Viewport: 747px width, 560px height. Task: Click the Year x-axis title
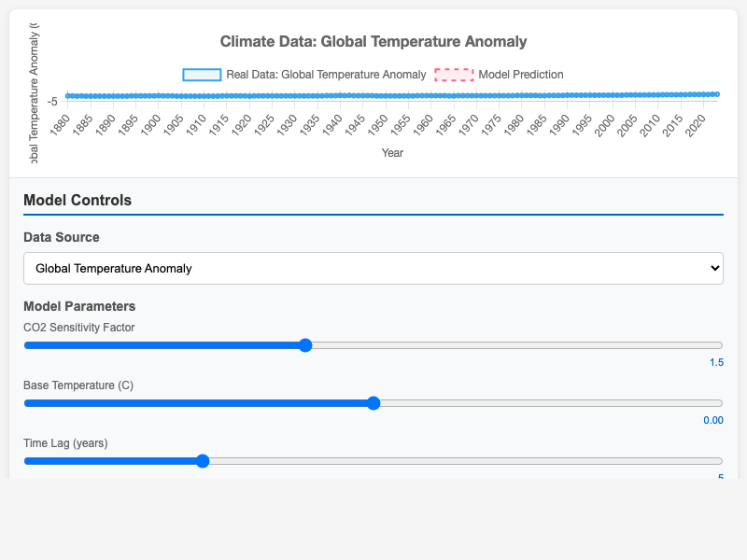point(392,153)
